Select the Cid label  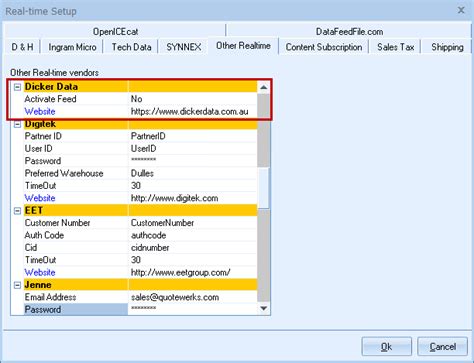(x=31, y=248)
